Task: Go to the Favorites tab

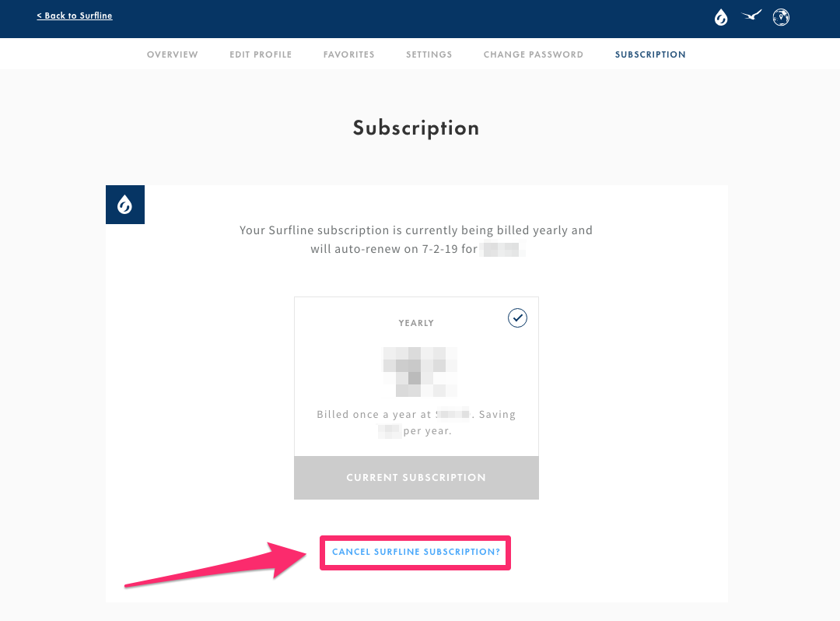Action: click(x=348, y=54)
